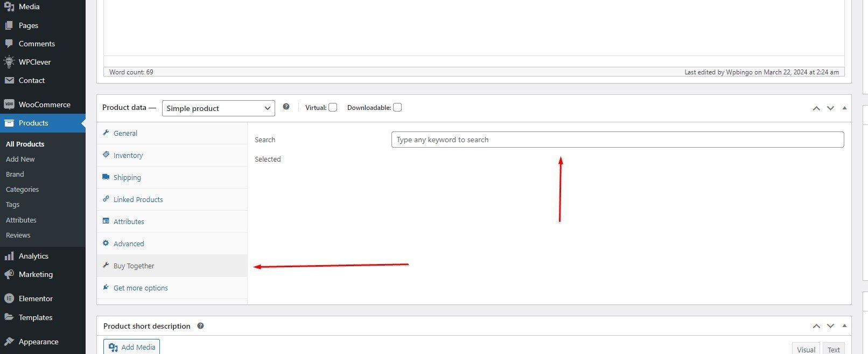Move Product short description panel down
Screen dimensions: 868x354
[830, 326]
